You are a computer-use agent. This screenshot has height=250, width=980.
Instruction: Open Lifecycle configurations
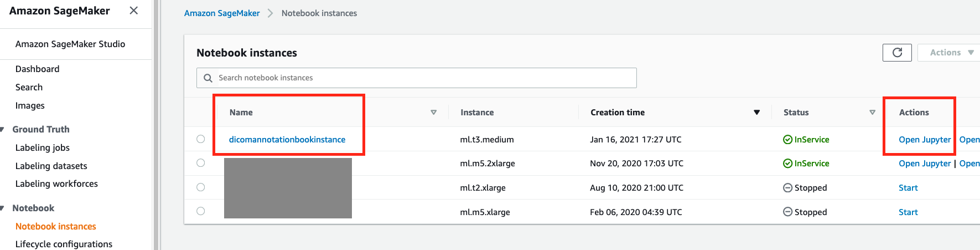click(x=64, y=244)
